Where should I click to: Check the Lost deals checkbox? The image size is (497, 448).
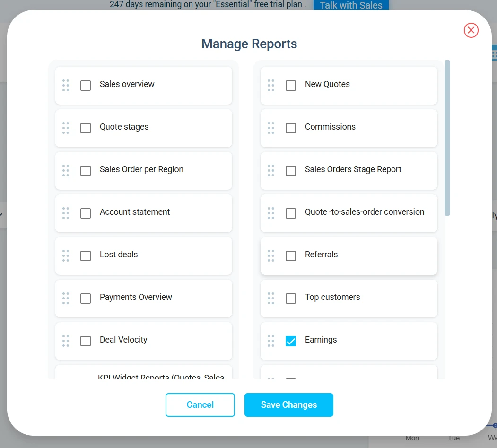pos(86,255)
